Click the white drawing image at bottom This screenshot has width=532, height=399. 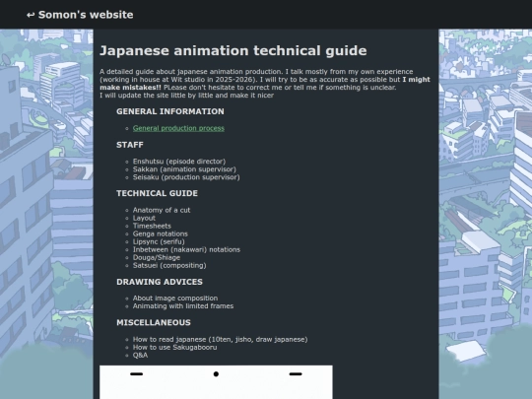tap(216, 382)
